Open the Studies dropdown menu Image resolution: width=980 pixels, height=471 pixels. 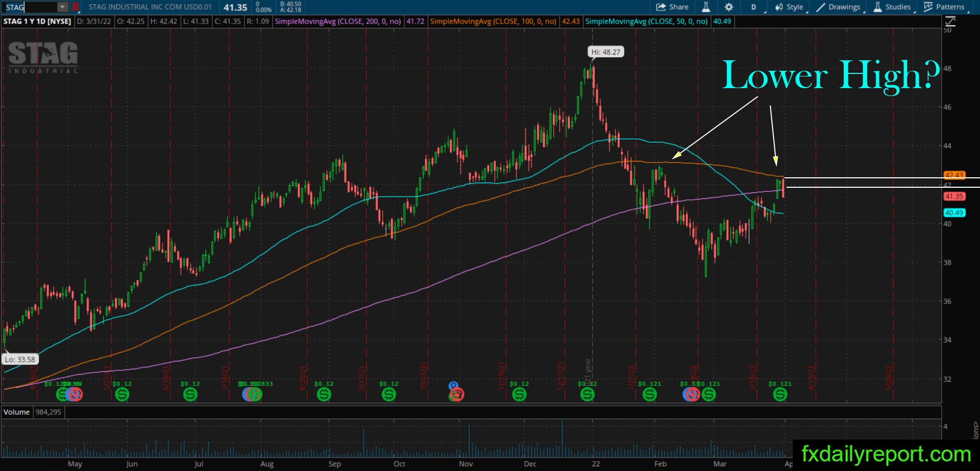[x=892, y=7]
